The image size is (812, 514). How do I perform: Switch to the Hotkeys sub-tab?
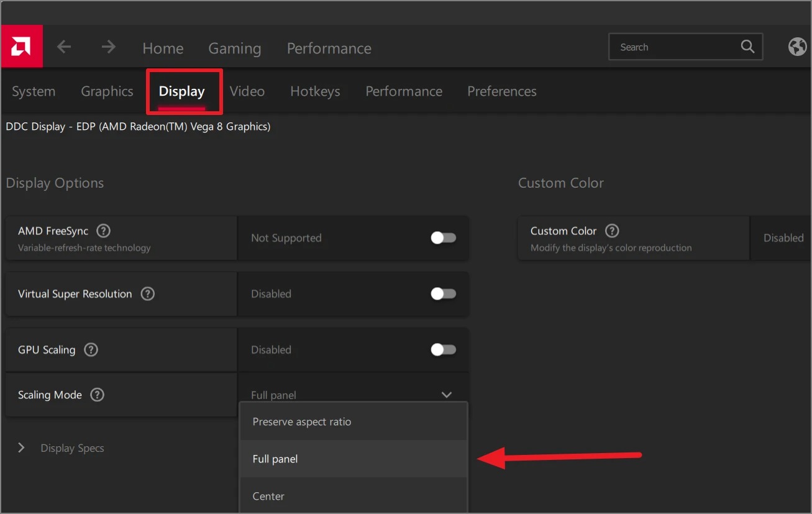tap(315, 91)
